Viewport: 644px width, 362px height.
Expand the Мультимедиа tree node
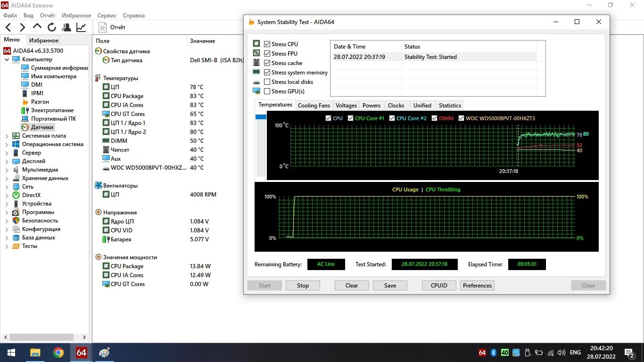tap(7, 170)
